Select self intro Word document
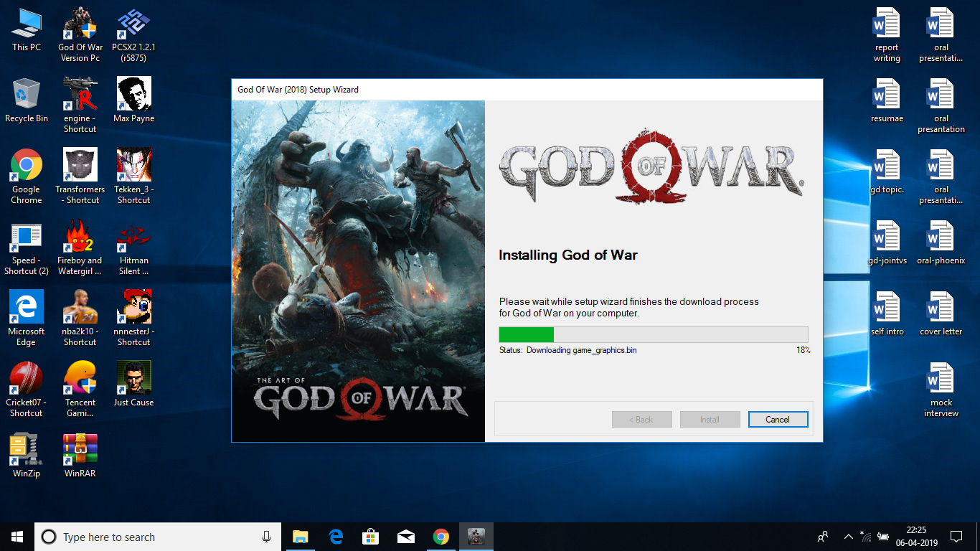 pyautogui.click(x=887, y=314)
